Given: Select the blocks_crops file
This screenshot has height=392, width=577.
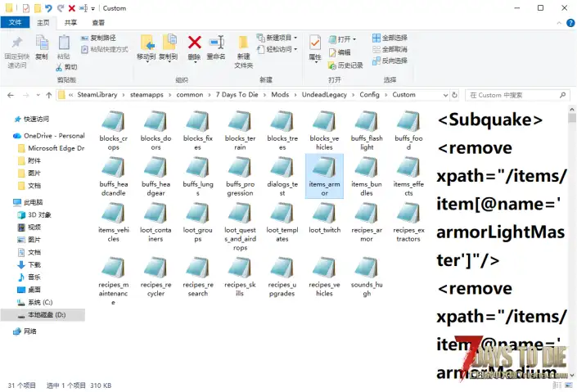Looking at the screenshot, I should pos(113,131).
